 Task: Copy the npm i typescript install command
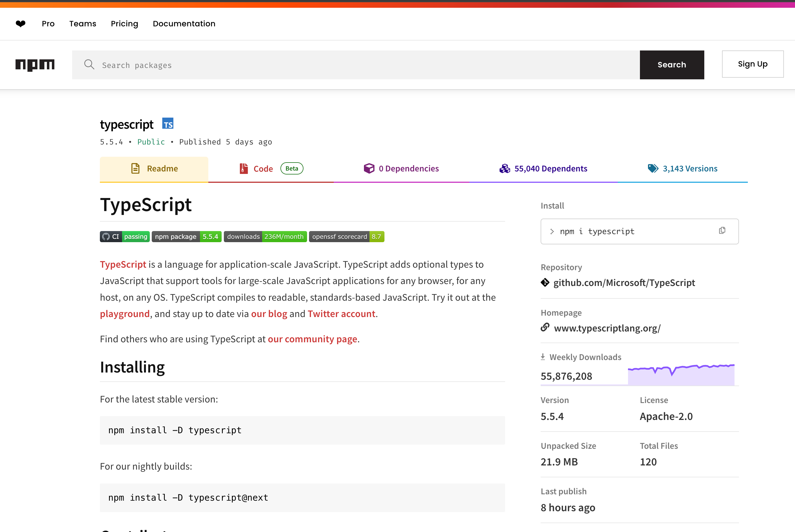pyautogui.click(x=722, y=231)
